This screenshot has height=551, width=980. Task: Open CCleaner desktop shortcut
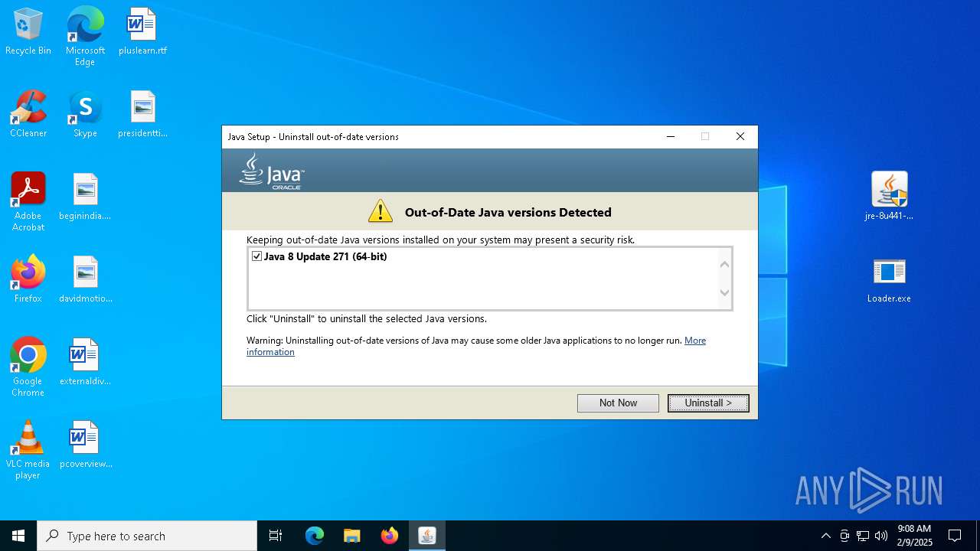[x=28, y=114]
